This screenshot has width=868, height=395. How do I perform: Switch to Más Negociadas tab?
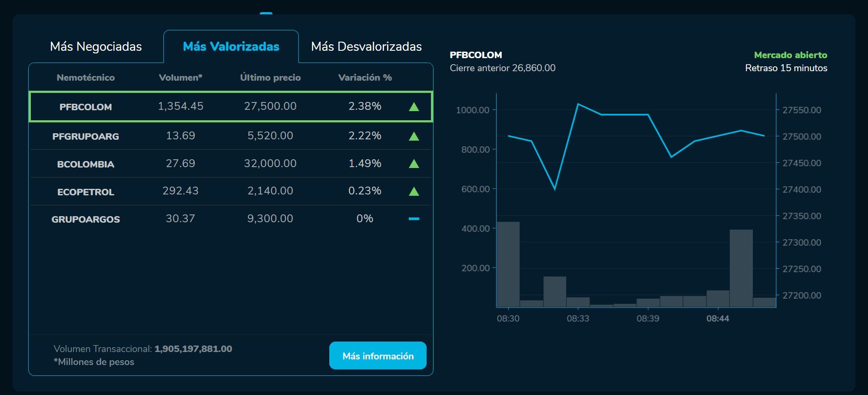96,46
